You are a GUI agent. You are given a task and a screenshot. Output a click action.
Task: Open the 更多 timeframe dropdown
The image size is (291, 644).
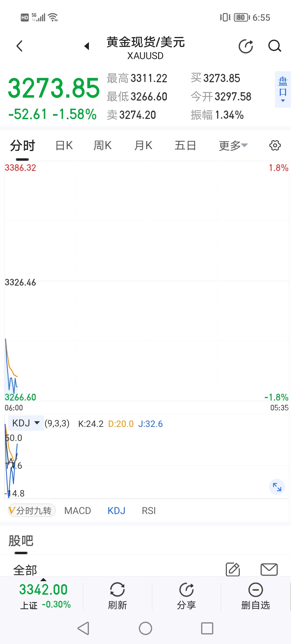(233, 146)
